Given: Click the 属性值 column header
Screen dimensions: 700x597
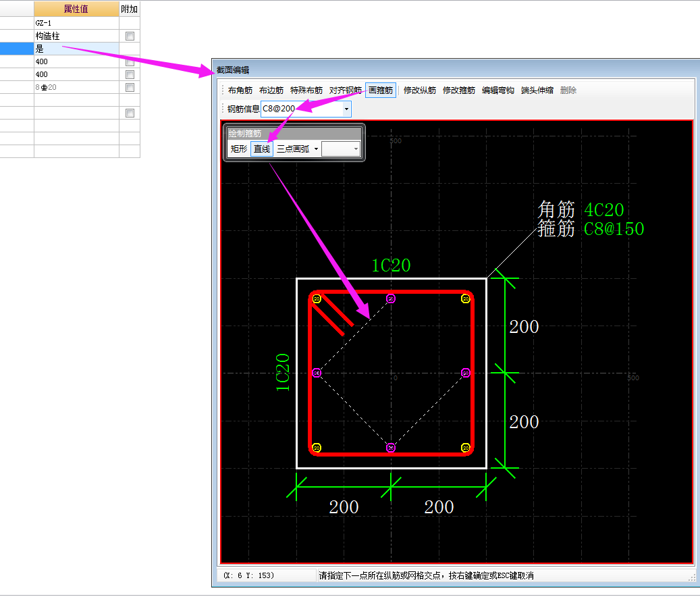Looking at the screenshot, I should pyautogui.click(x=76, y=9).
